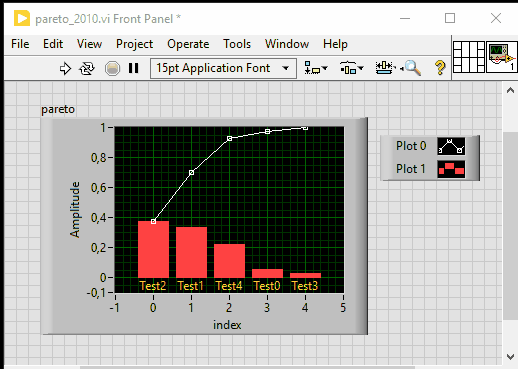Click the vertical scrollbar up arrow
Screen dimensions: 518x369
click(x=510, y=91)
